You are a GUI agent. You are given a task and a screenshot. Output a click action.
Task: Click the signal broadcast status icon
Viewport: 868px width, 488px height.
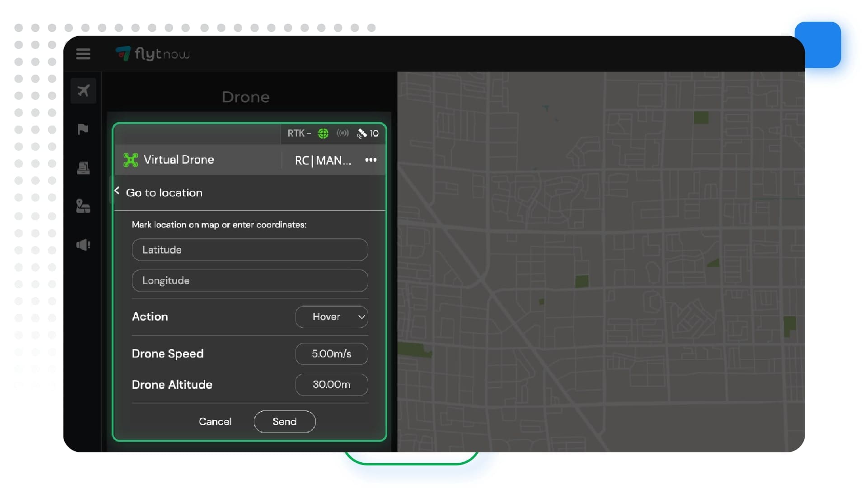click(343, 133)
